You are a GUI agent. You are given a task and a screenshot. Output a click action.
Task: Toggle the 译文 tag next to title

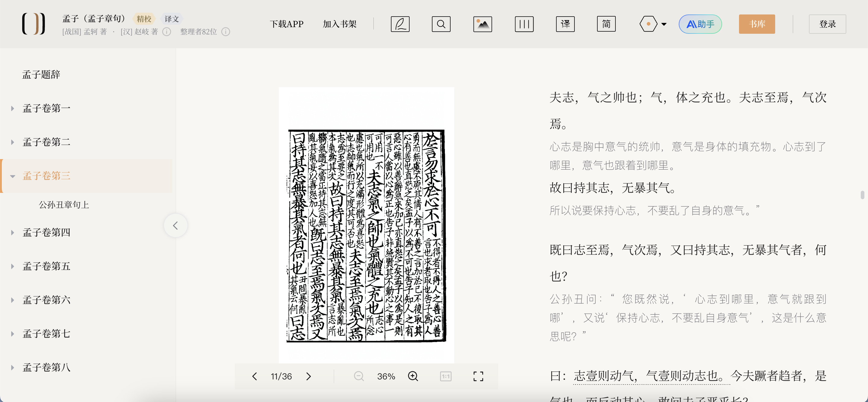(171, 19)
